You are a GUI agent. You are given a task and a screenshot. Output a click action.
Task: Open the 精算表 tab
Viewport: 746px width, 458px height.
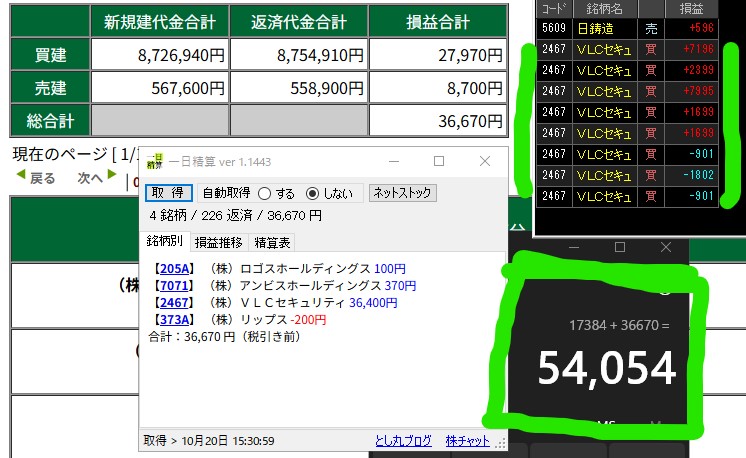click(x=271, y=242)
